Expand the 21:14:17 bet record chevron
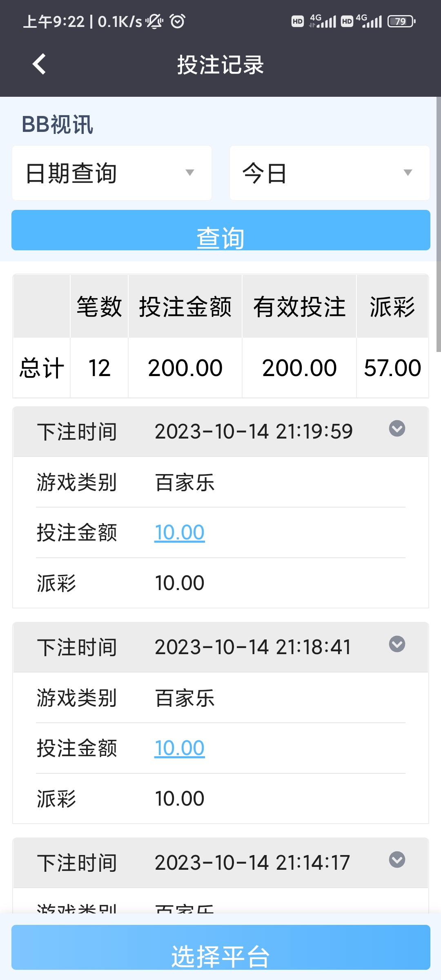 point(397,860)
